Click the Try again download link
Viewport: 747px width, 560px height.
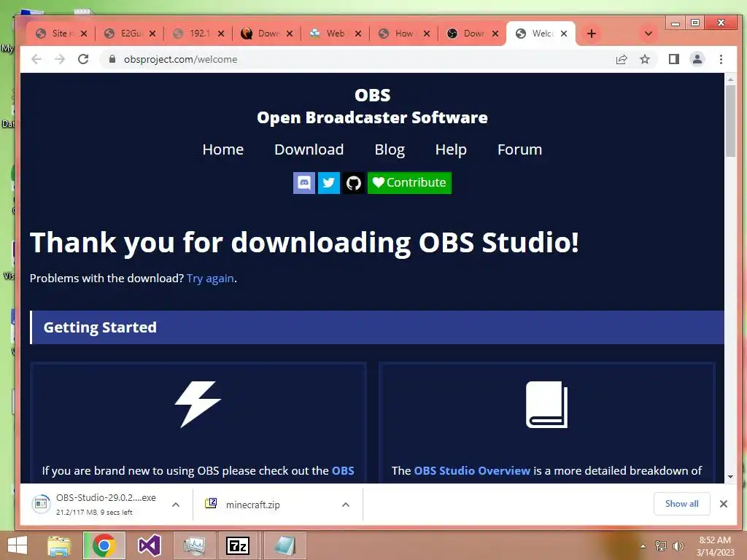[210, 279]
